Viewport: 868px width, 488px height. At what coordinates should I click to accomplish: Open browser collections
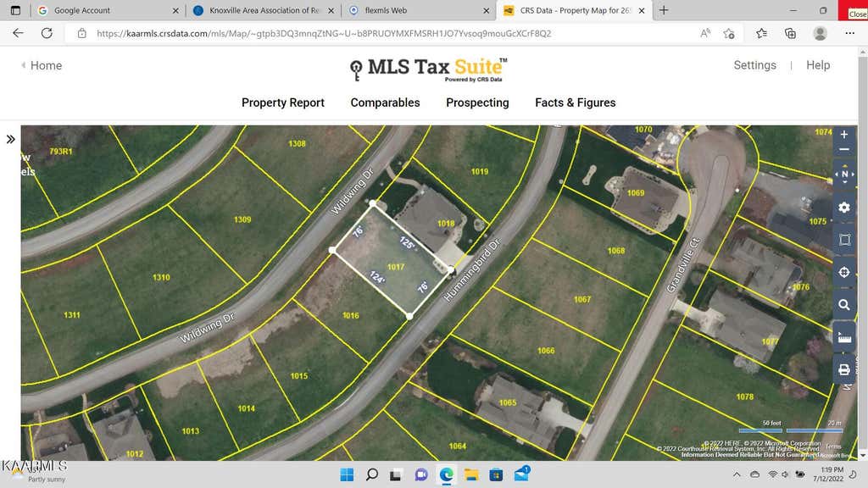click(x=791, y=33)
